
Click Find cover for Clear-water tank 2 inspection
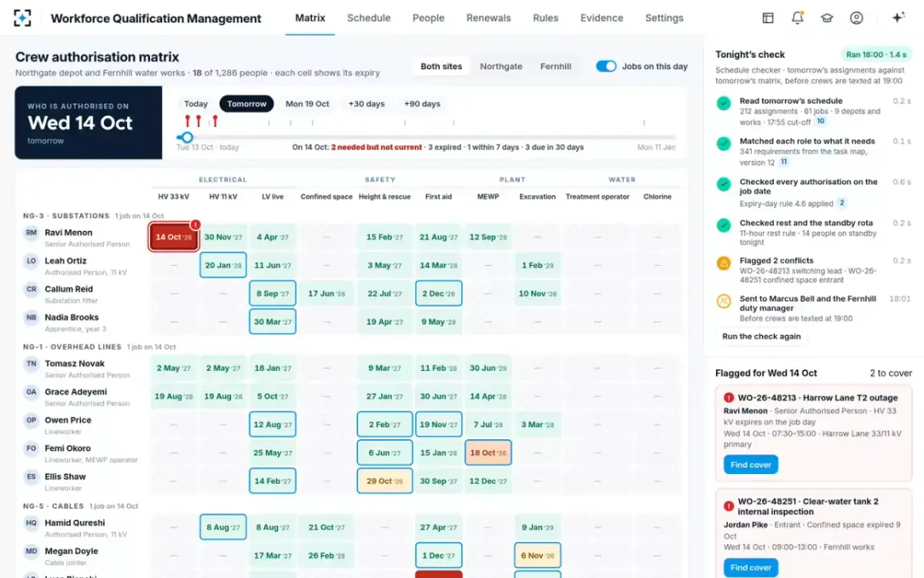(x=751, y=568)
